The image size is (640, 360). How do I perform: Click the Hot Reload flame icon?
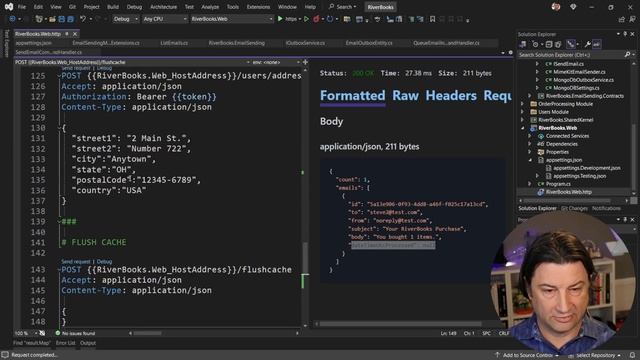tap(316, 19)
